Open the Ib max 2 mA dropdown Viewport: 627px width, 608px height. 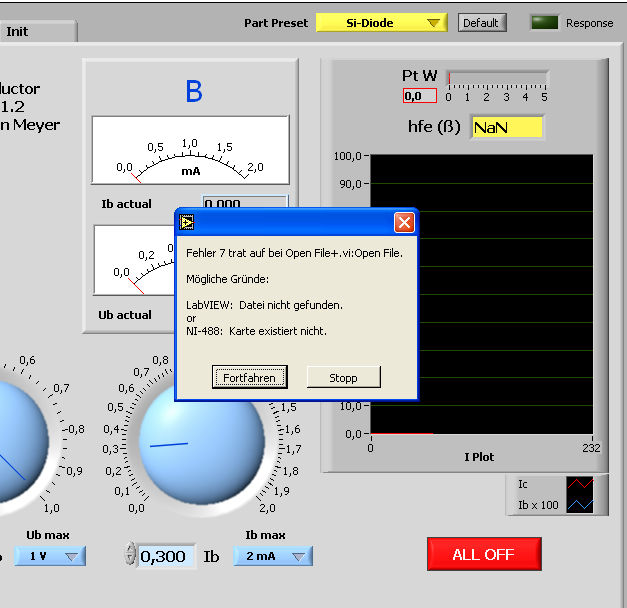pyautogui.click(x=273, y=556)
